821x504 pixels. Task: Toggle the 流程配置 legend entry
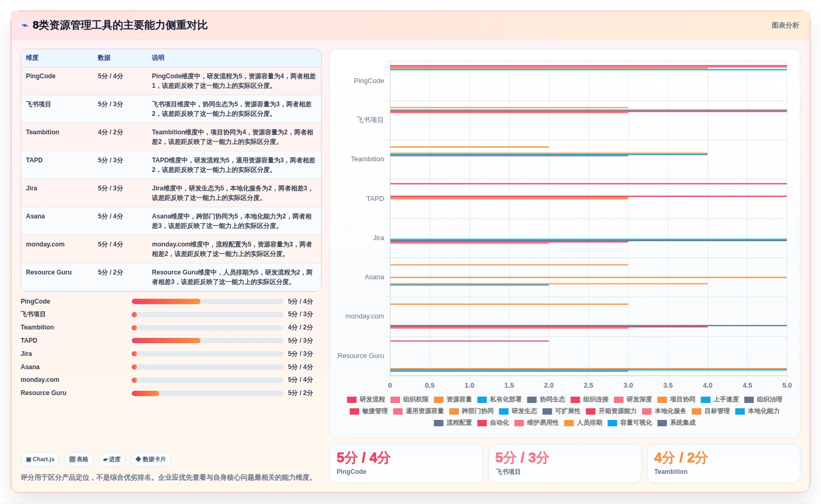point(453,423)
